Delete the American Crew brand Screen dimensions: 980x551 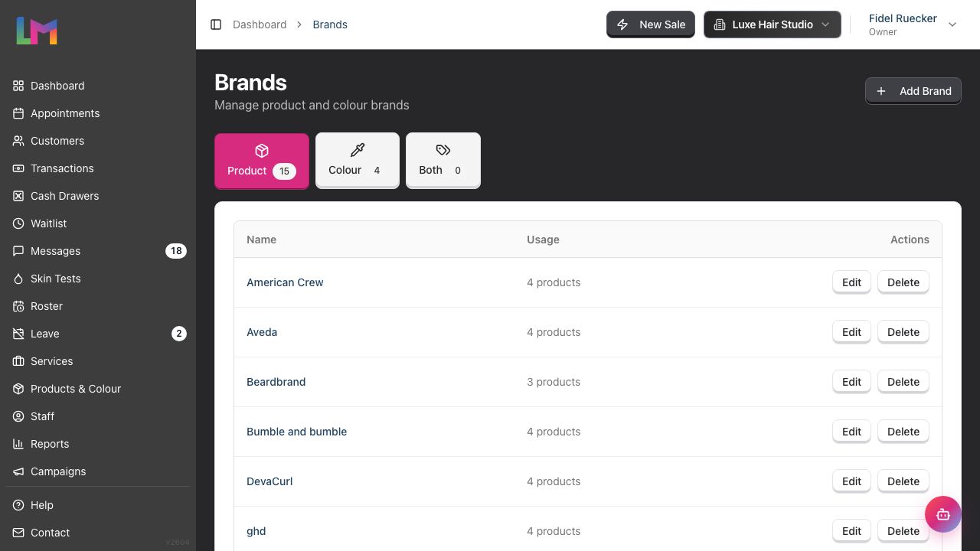pyautogui.click(x=903, y=282)
